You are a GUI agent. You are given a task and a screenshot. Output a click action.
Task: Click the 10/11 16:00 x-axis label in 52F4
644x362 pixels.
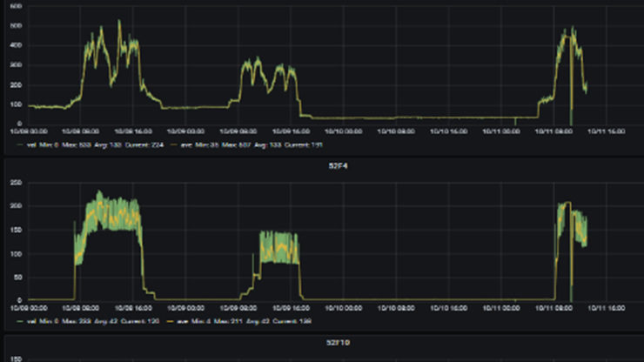tap(603, 308)
